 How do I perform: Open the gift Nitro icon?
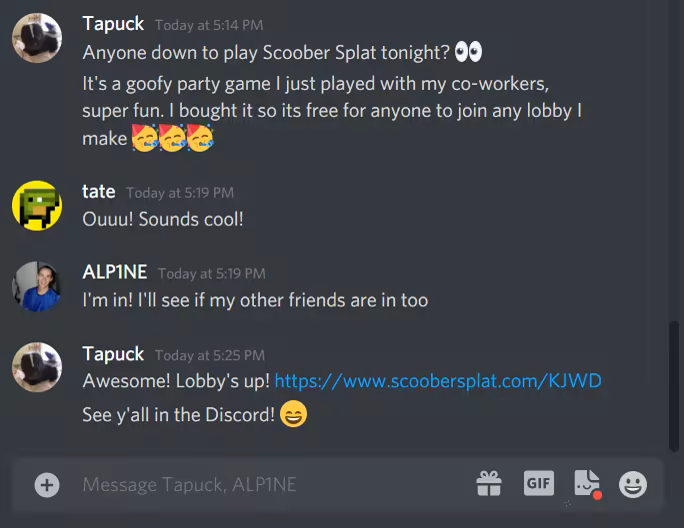[x=489, y=483]
